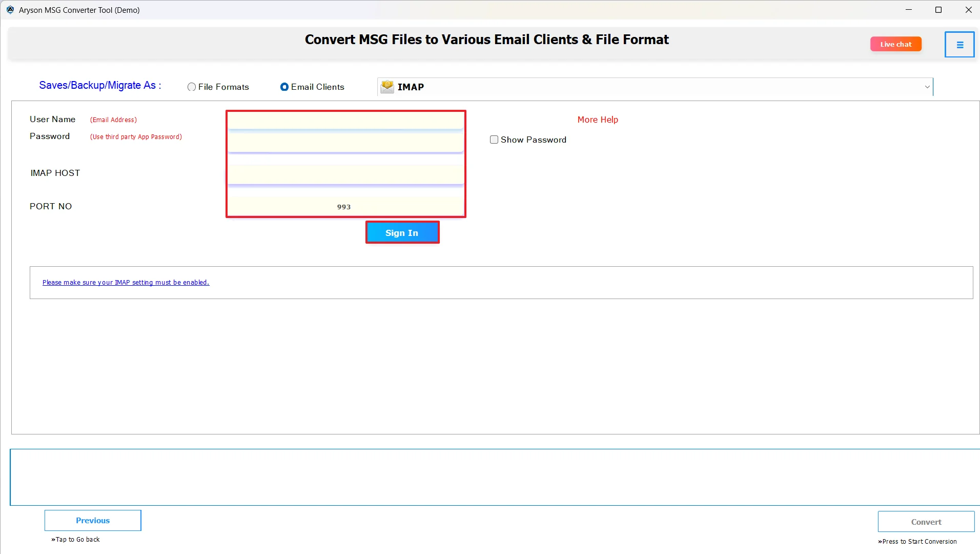Viewport: 980px width, 554px height.
Task: Select the File Formats radio button
Action: [x=192, y=87]
